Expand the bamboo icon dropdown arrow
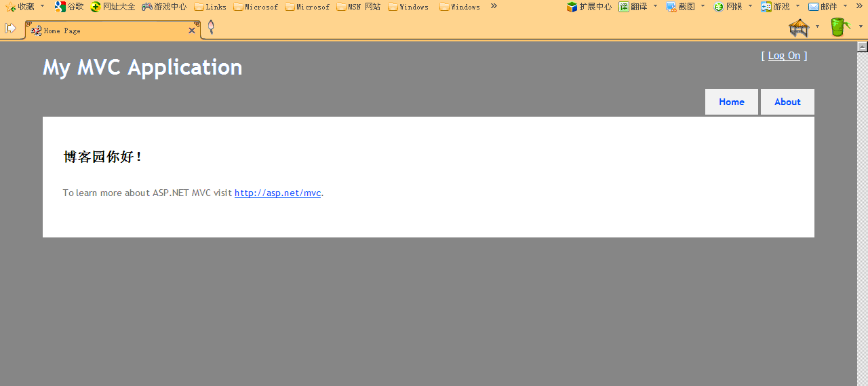 [861, 27]
